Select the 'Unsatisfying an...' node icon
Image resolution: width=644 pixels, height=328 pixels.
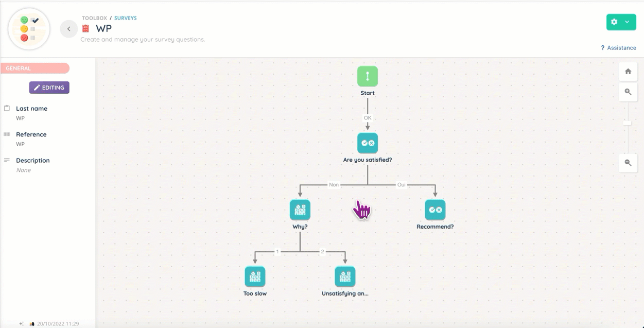tap(345, 277)
